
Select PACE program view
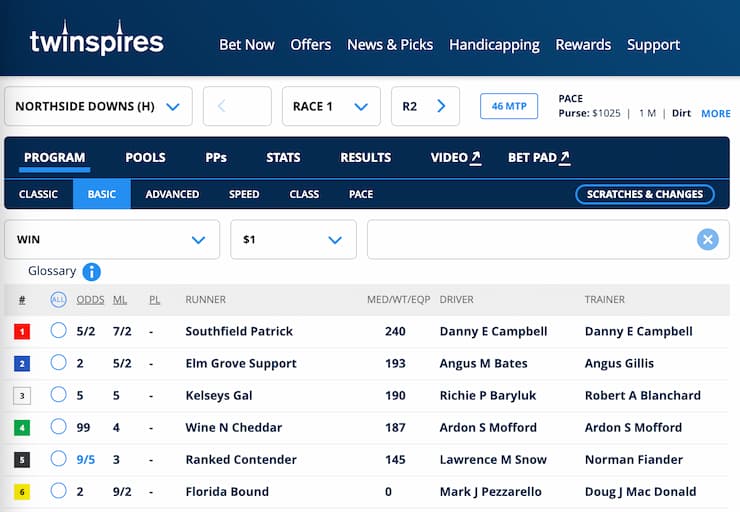361,194
